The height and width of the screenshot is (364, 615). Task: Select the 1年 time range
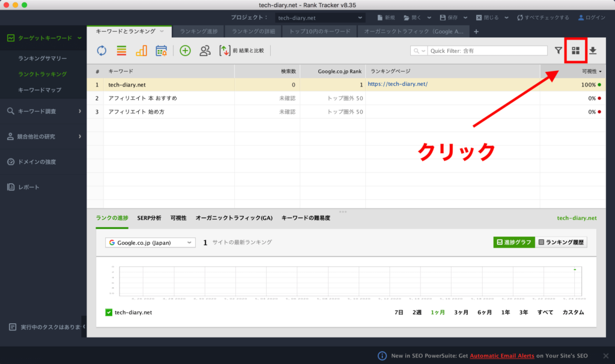pos(506,312)
